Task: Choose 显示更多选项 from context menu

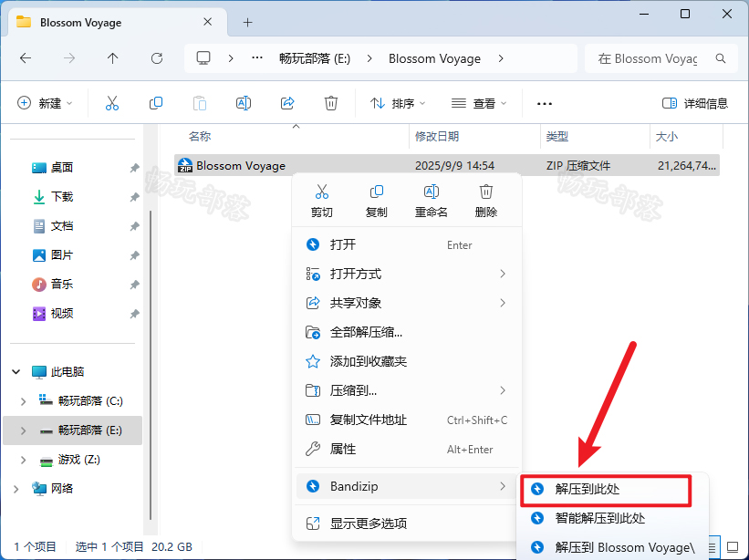Action: [407, 524]
